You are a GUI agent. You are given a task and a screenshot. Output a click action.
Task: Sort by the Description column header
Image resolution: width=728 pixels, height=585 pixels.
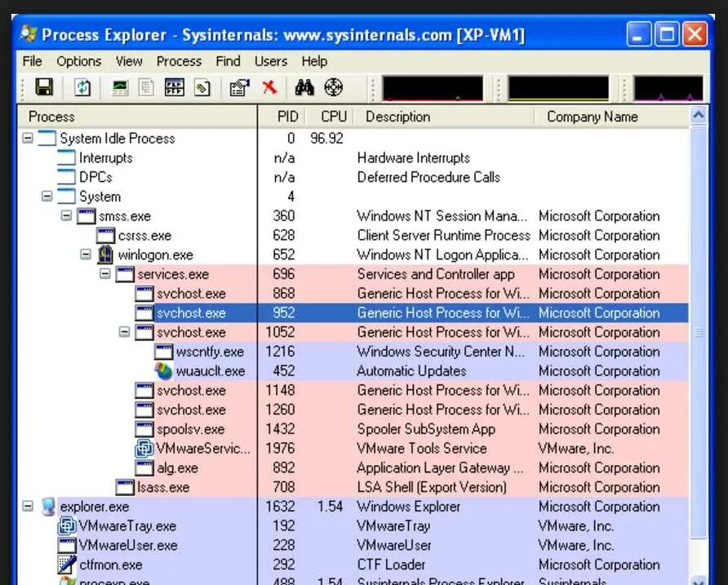tap(444, 117)
